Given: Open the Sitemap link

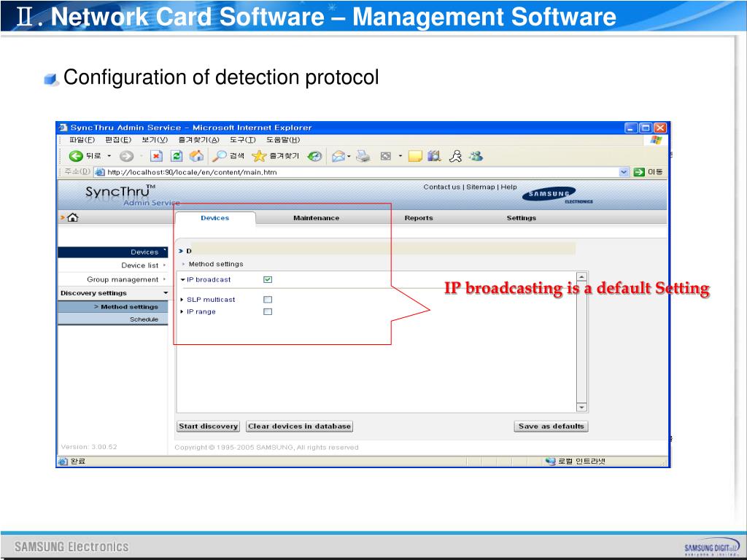Looking at the screenshot, I should click(480, 187).
